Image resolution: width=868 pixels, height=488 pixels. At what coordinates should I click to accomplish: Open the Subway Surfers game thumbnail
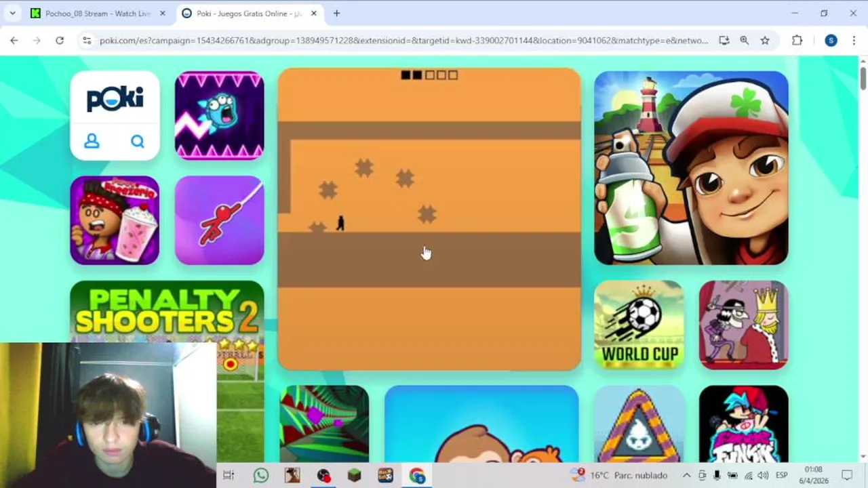click(691, 167)
